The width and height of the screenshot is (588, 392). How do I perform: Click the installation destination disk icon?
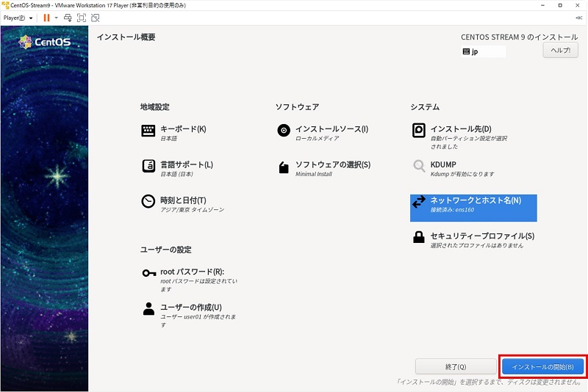point(418,130)
